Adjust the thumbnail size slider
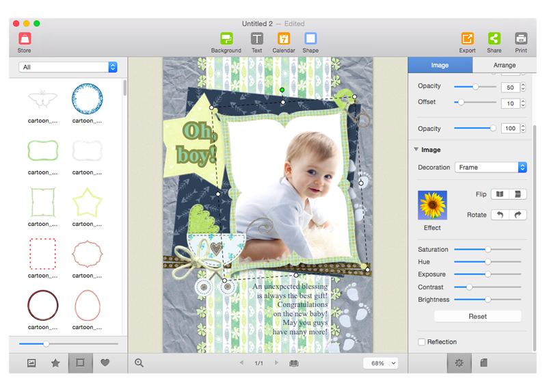Screen dimensions: 547x392 (68, 344)
